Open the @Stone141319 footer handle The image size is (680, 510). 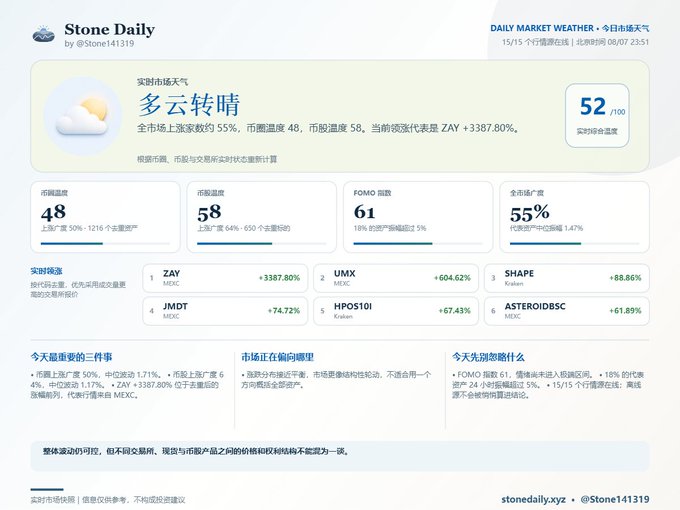coord(615,500)
